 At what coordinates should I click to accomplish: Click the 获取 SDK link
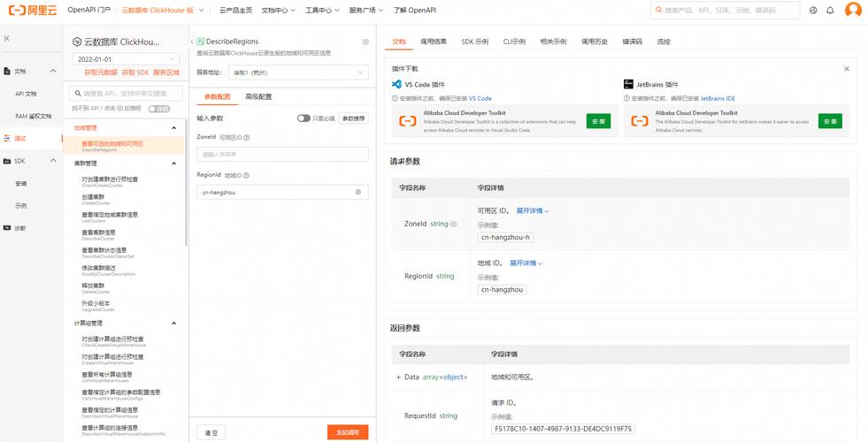[x=135, y=72]
